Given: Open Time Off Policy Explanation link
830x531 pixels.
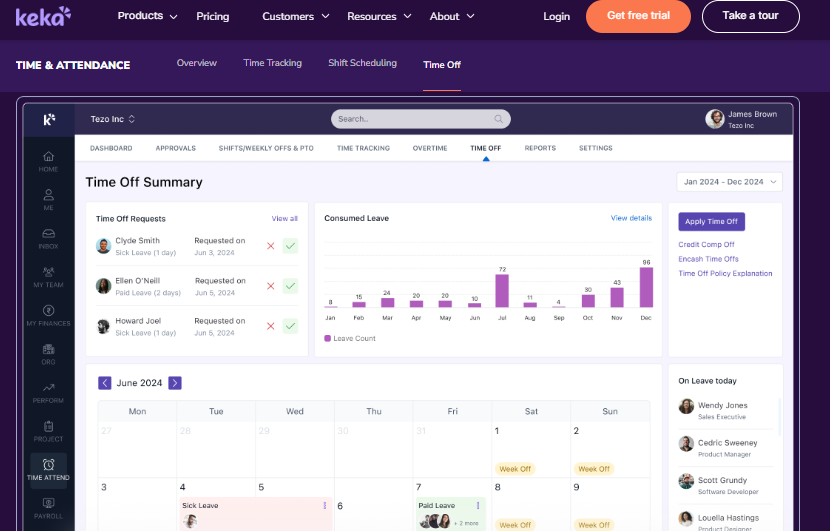Looking at the screenshot, I should point(725,273).
